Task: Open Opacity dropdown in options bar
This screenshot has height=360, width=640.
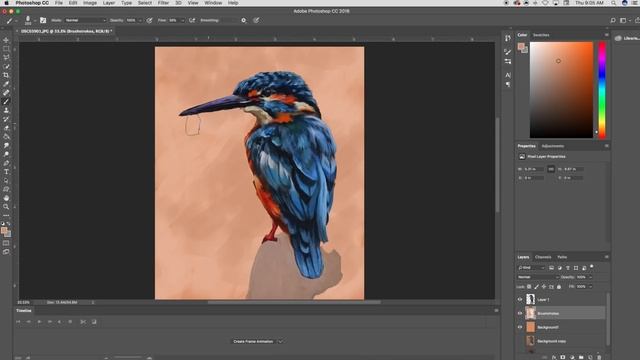Action: click(x=140, y=20)
